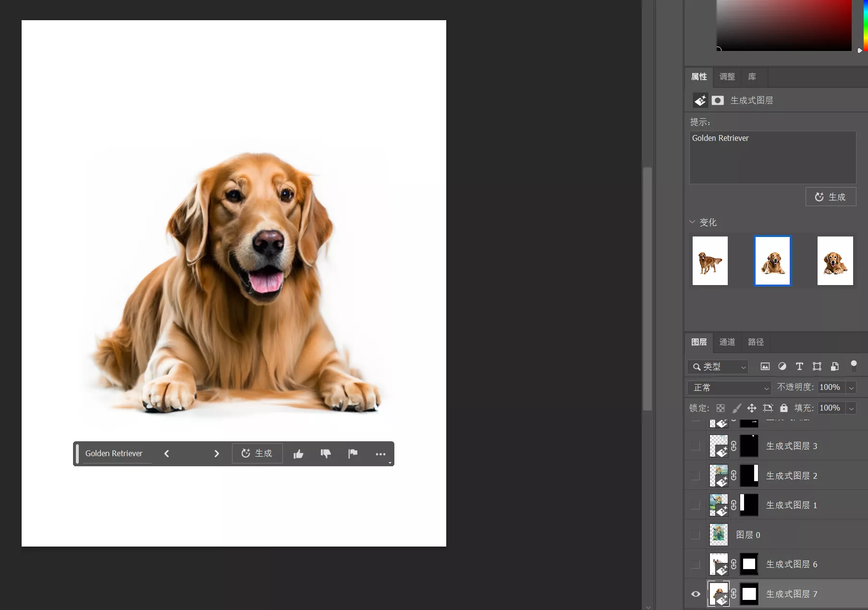Screen dimensions: 868x610
Task: Show 图层 0 by clicking its visibility box
Action: (696, 535)
